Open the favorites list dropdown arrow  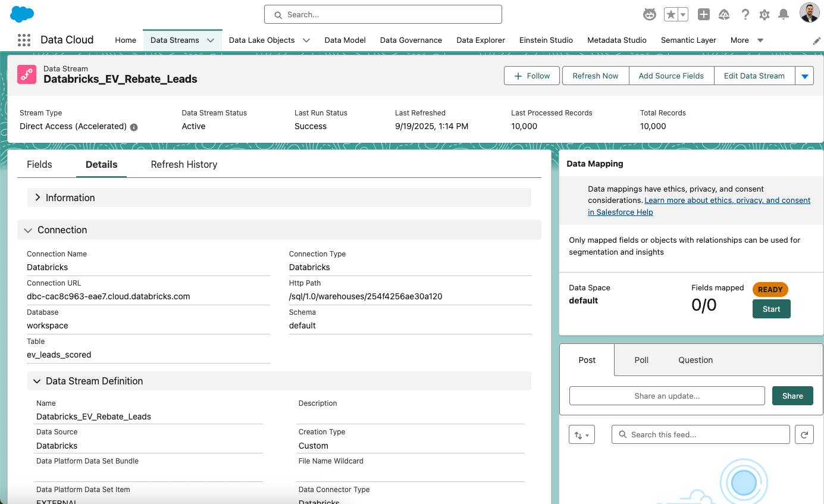click(x=683, y=14)
